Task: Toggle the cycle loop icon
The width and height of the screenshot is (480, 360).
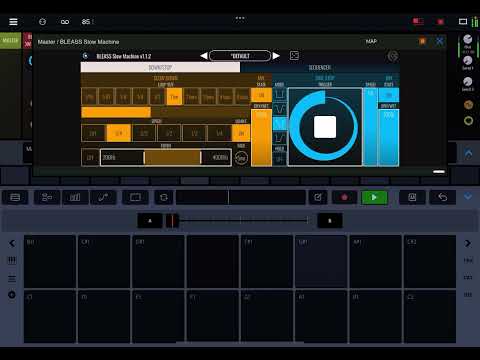Action: (x=163, y=197)
